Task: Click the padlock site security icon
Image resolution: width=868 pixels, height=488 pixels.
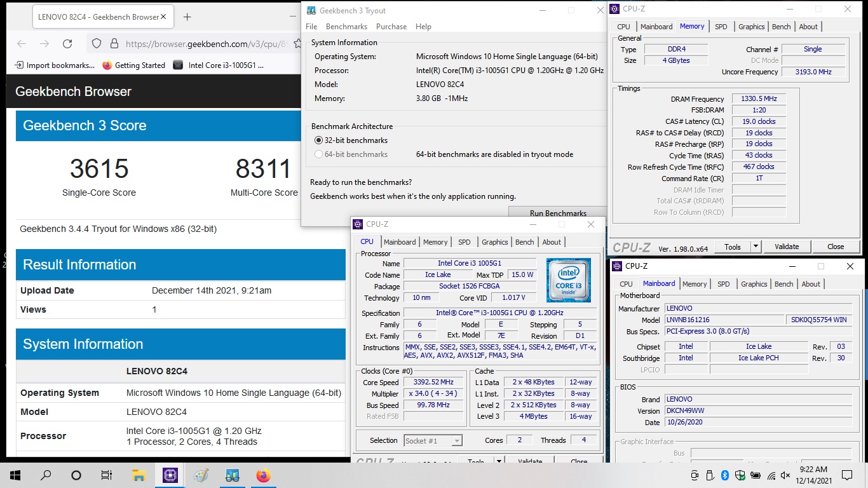Action: click(114, 44)
